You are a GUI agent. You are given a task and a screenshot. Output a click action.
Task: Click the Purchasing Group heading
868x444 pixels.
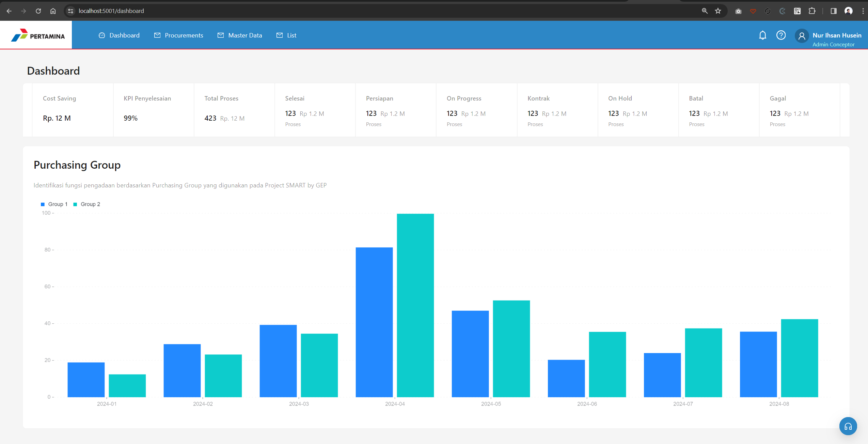tap(77, 165)
